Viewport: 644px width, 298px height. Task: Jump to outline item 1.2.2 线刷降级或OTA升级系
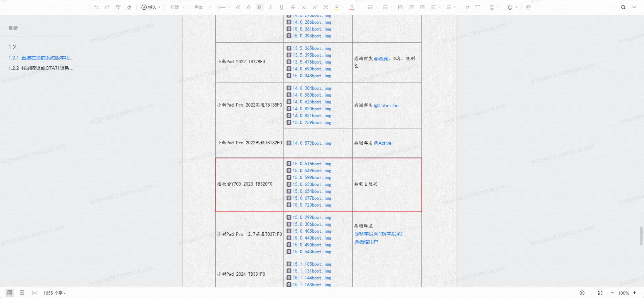41,68
